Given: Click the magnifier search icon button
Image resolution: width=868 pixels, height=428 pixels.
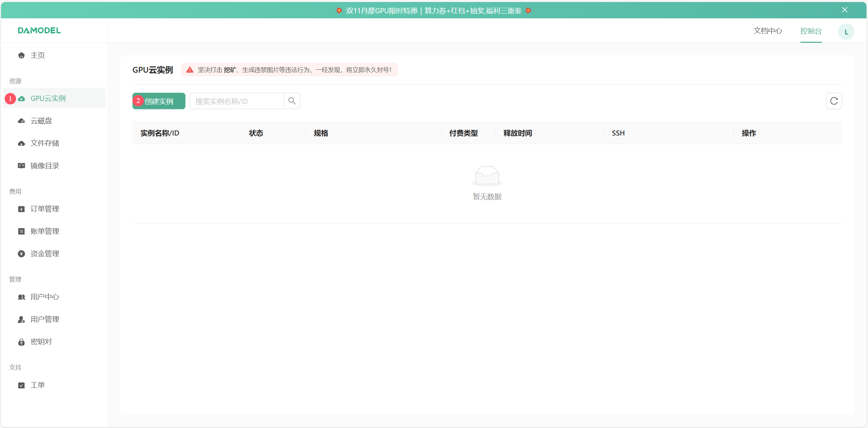Looking at the screenshot, I should click(x=292, y=101).
